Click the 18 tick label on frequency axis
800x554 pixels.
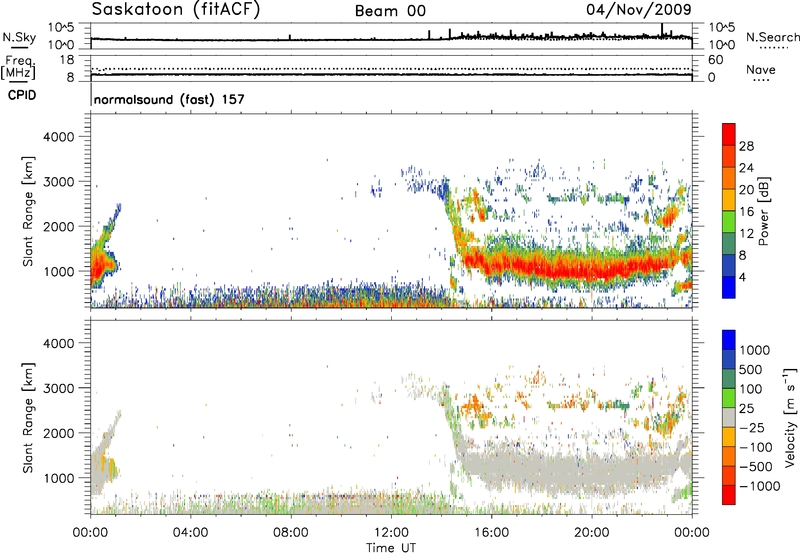pyautogui.click(x=67, y=60)
